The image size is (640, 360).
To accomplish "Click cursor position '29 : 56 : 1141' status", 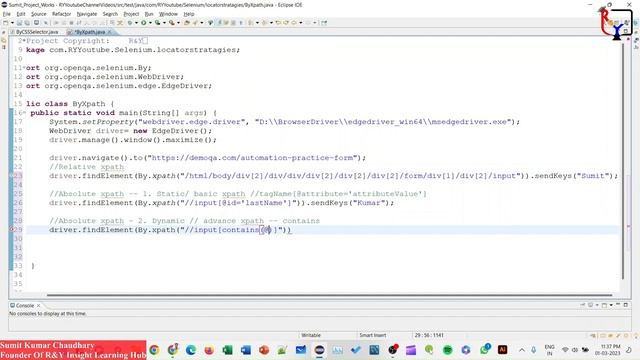I will coord(429,335).
